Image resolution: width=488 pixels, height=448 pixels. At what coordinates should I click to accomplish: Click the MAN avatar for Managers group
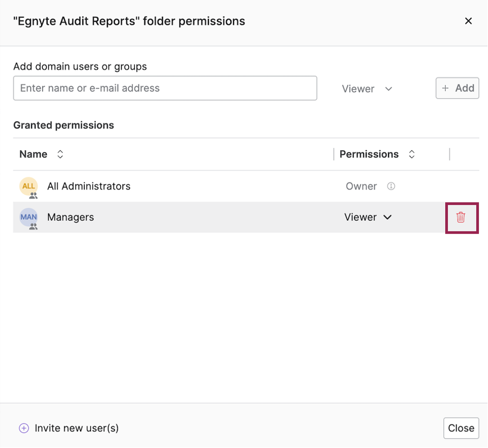tap(28, 218)
